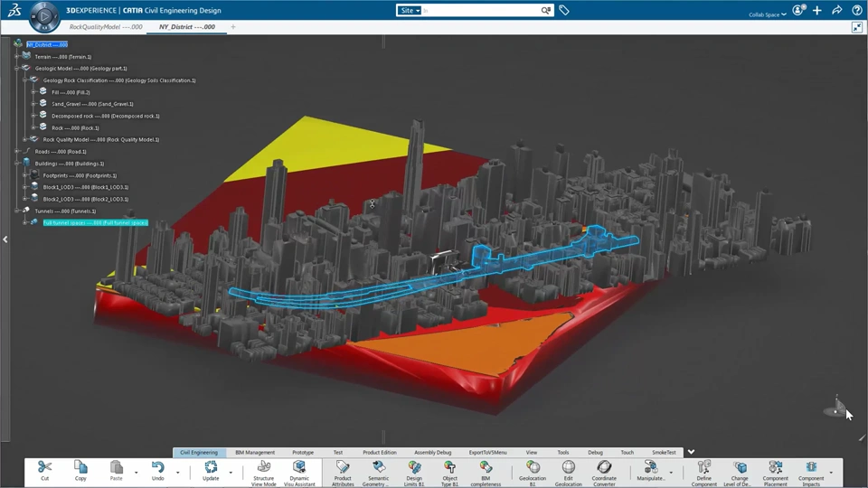The width and height of the screenshot is (868, 488).
Task: Click the Cut scissors tool
Action: (x=45, y=468)
